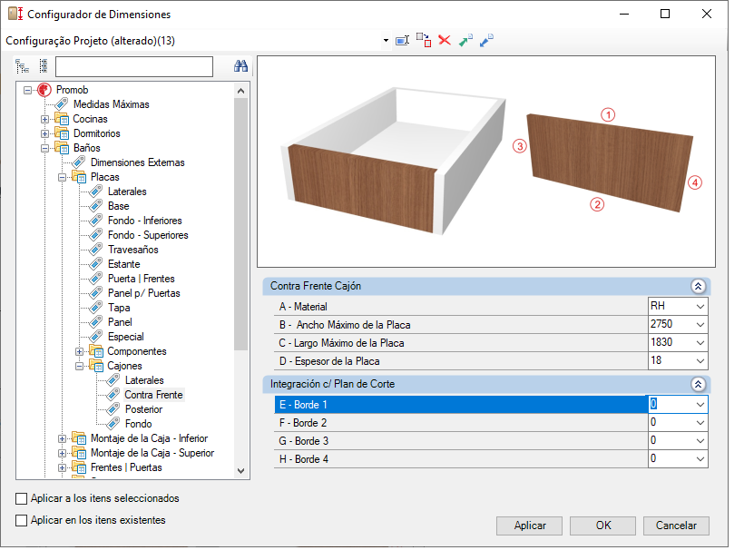Select Panel p/ Puertas tree item

(143, 293)
